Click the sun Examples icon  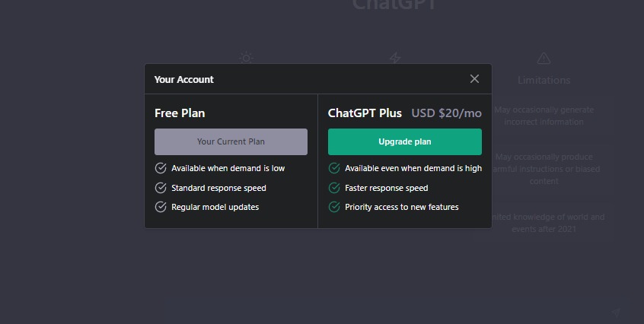[246, 58]
